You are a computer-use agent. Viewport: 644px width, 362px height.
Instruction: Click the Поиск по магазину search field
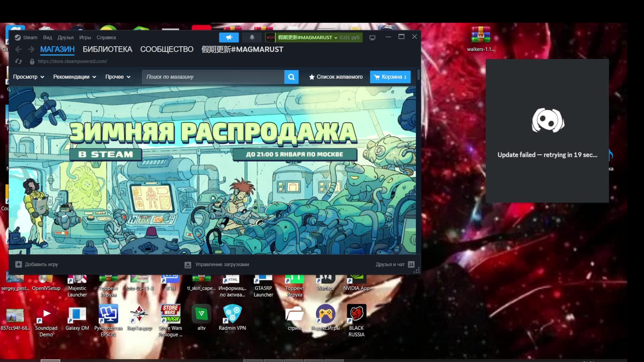[x=213, y=77]
